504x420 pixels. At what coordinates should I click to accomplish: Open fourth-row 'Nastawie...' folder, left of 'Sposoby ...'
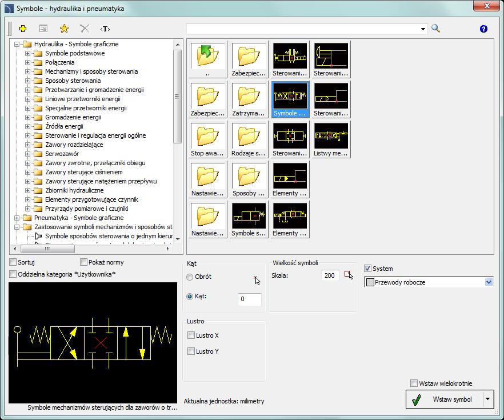(207, 179)
